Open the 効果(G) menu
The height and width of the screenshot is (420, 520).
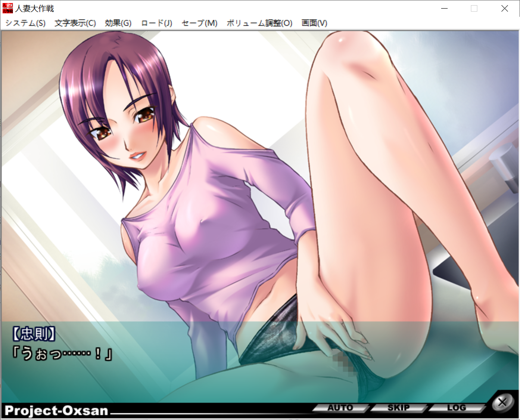pos(118,23)
